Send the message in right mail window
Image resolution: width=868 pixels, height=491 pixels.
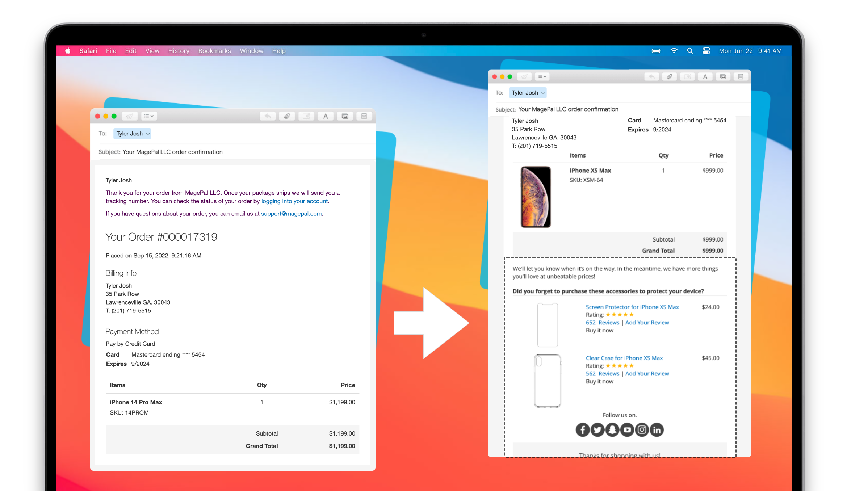524,76
